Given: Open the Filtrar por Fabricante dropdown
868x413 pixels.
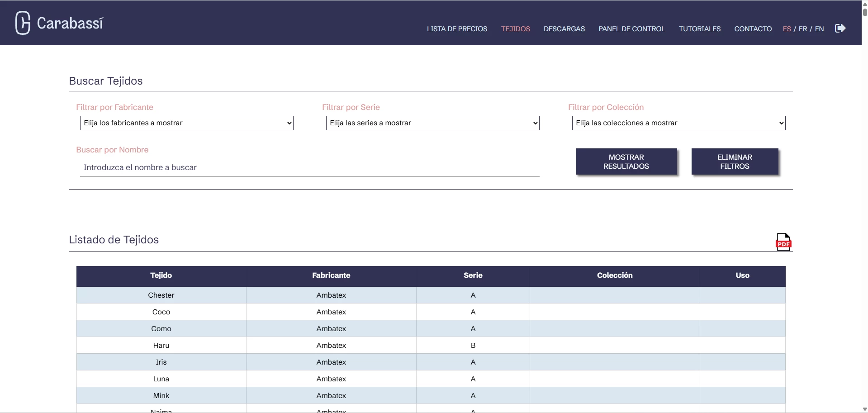Looking at the screenshot, I should (186, 123).
